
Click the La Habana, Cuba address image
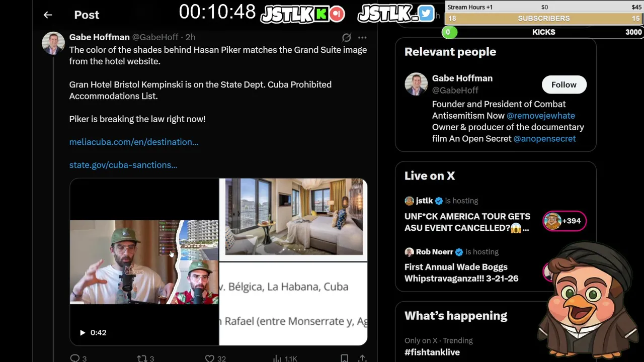tap(293, 304)
